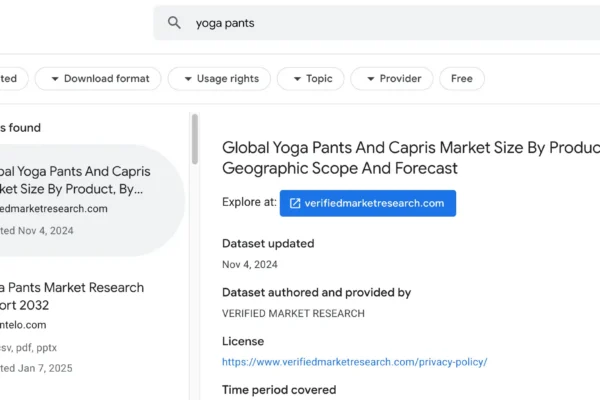Click the results list scrollbar
The image size is (600, 400).
[195, 139]
